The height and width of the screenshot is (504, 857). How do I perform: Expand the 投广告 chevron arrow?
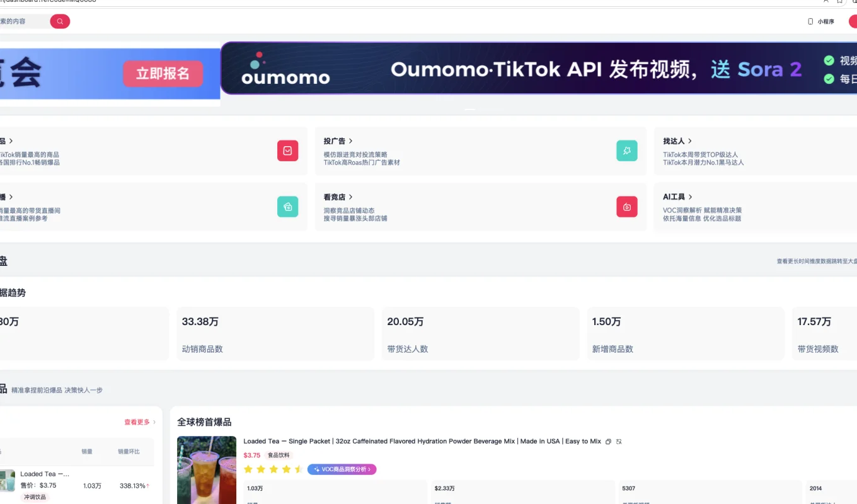[x=351, y=141]
